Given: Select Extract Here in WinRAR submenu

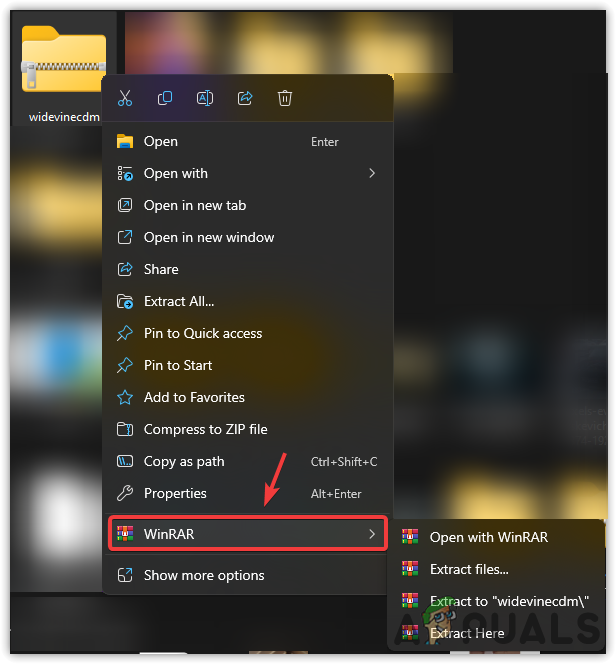Looking at the screenshot, I should coord(496,633).
